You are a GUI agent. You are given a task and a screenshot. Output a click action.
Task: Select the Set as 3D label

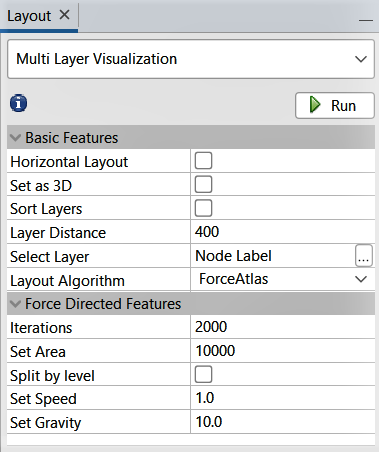41,186
